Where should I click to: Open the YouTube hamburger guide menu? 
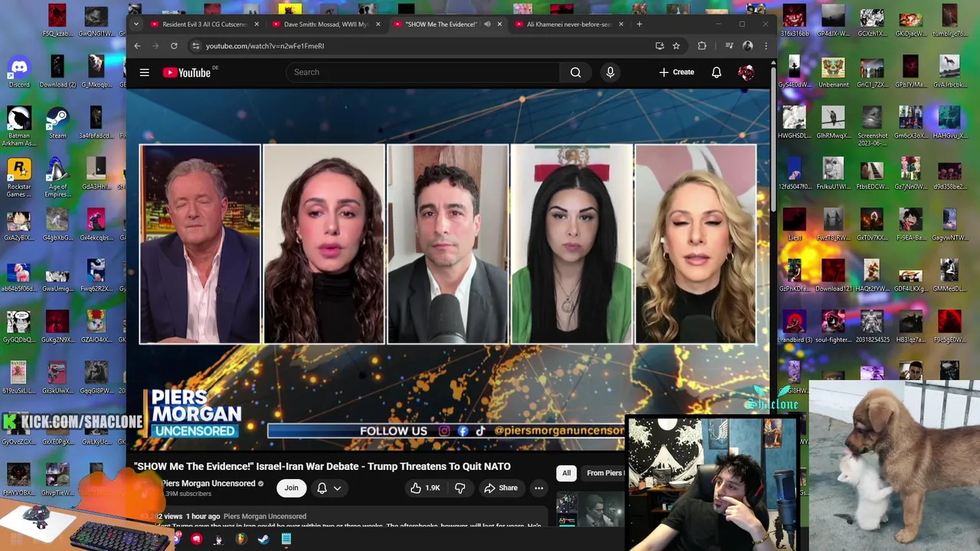144,73
